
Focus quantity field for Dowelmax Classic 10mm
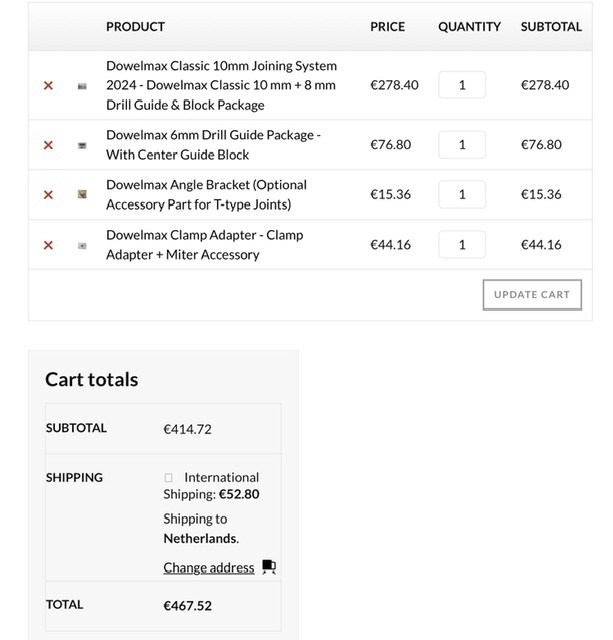[x=462, y=85]
